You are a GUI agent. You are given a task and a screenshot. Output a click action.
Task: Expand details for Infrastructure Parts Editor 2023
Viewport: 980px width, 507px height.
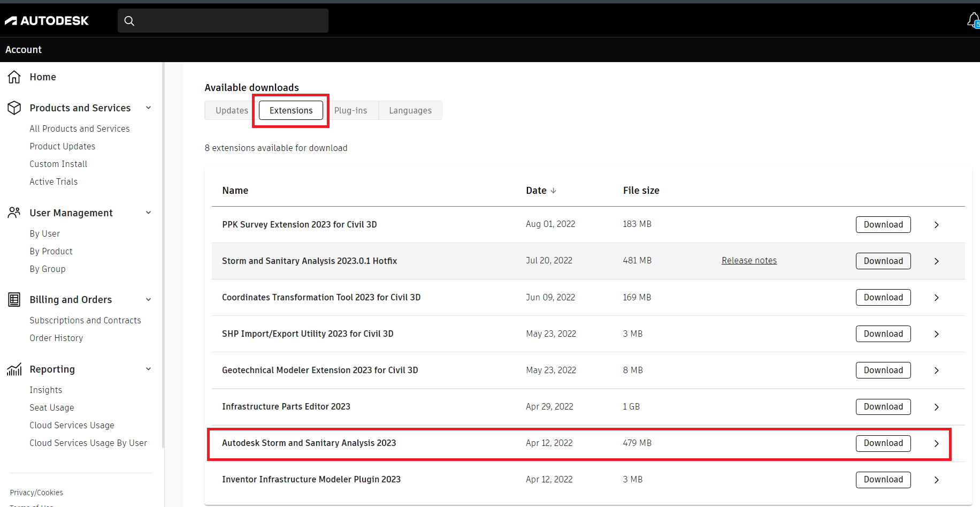[x=937, y=406]
